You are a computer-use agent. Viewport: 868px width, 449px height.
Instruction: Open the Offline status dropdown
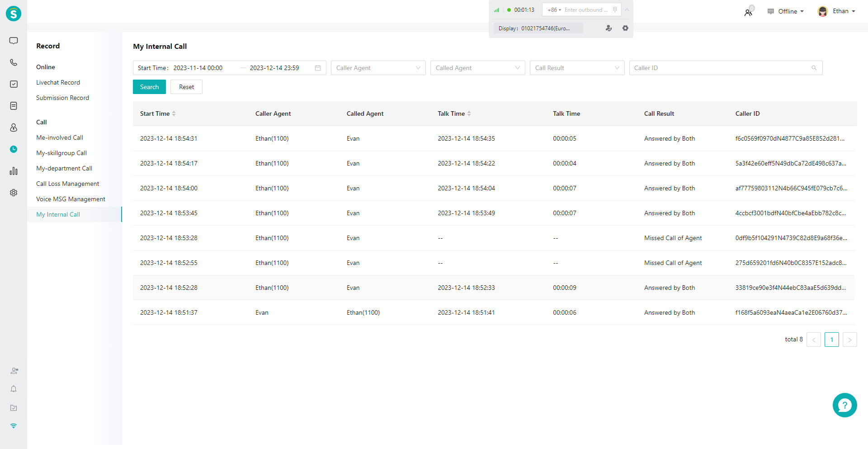[x=786, y=11]
